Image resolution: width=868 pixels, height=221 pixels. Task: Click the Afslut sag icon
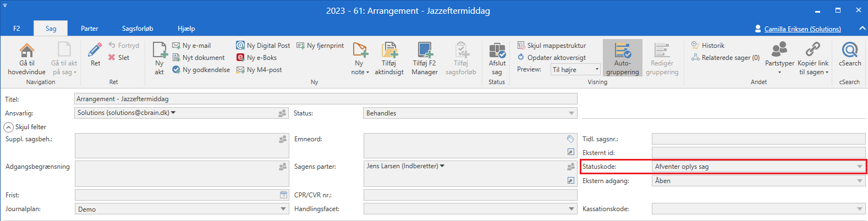[497, 51]
